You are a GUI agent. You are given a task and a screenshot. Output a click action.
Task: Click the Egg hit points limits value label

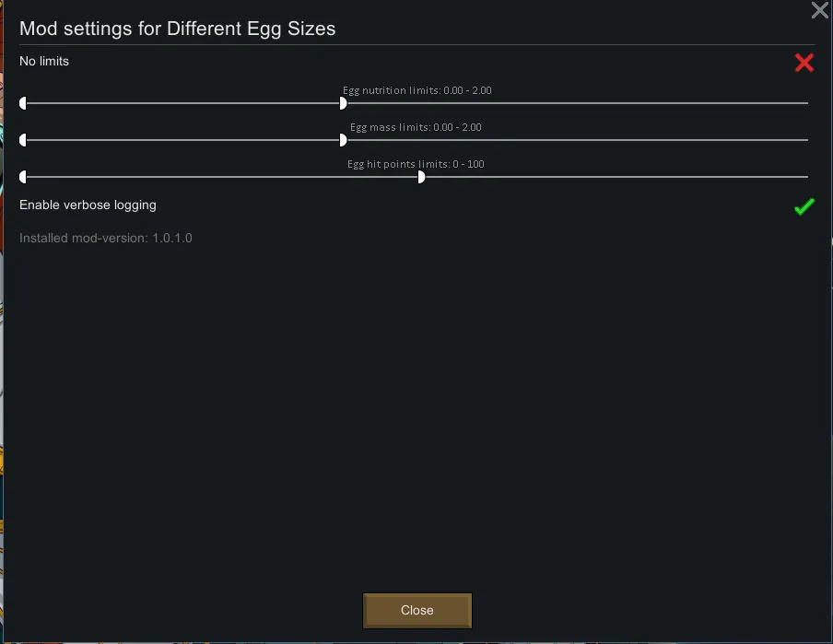[x=416, y=165]
